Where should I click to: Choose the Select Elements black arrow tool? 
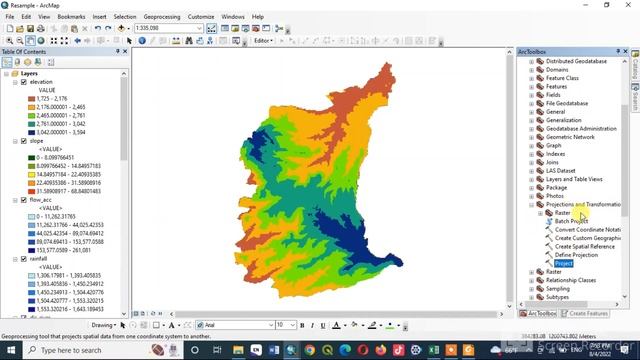pos(129,41)
